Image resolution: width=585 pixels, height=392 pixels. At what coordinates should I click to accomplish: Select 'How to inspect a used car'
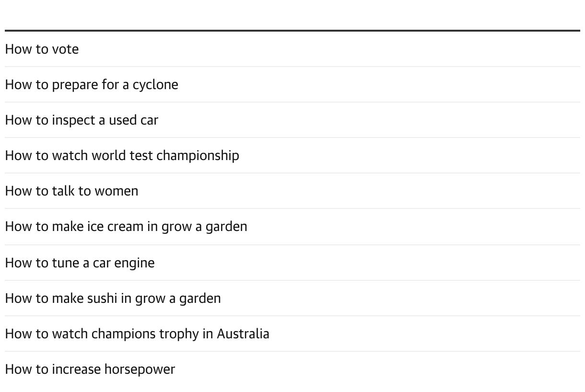coord(82,120)
